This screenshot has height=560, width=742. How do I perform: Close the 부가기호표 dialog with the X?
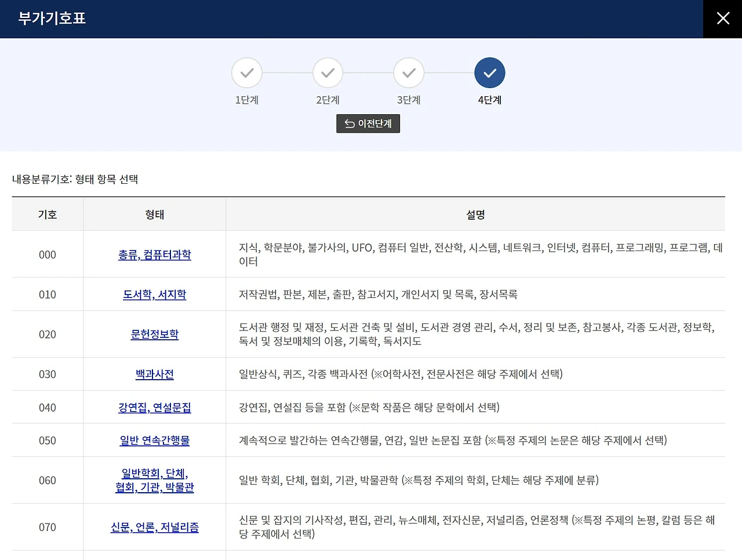coord(722,18)
